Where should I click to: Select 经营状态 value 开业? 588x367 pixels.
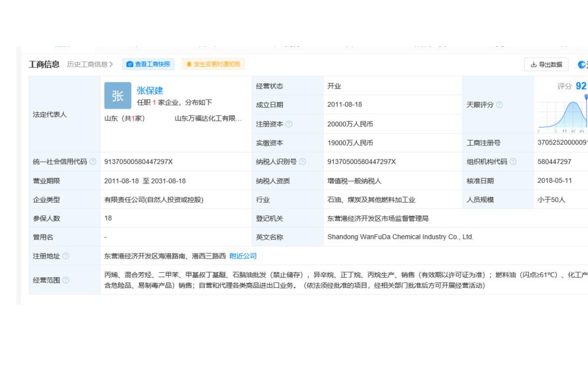point(334,86)
